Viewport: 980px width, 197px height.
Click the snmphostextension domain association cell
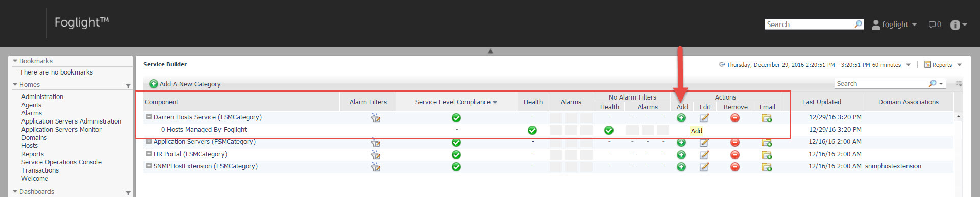(x=893, y=166)
